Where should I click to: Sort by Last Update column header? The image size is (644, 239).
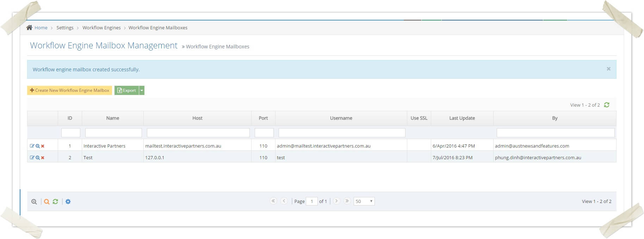pos(462,118)
